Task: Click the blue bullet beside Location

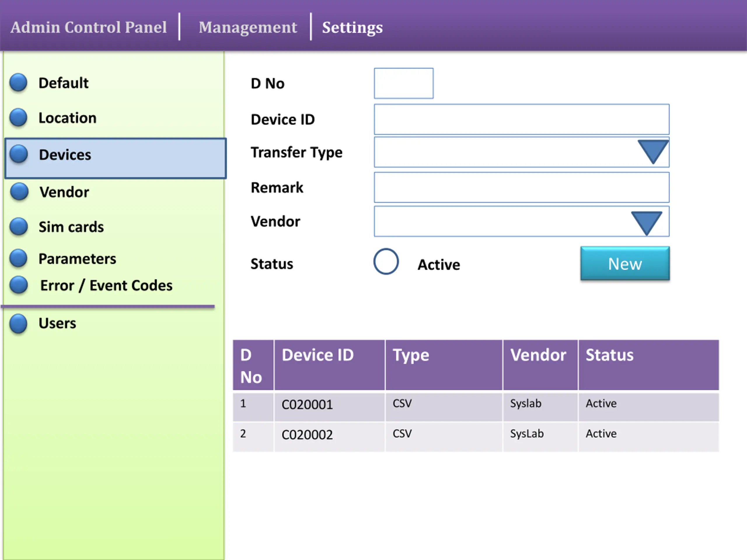Action: coord(18,118)
